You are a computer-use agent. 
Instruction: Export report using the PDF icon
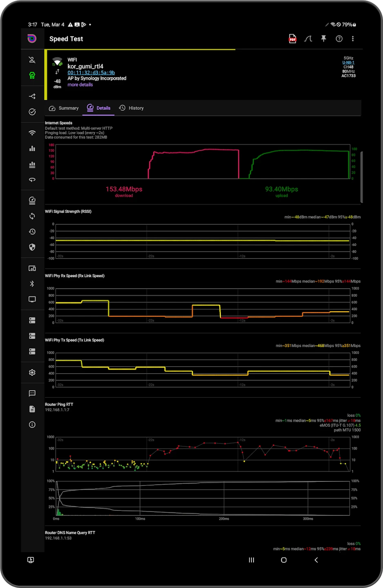pyautogui.click(x=292, y=39)
